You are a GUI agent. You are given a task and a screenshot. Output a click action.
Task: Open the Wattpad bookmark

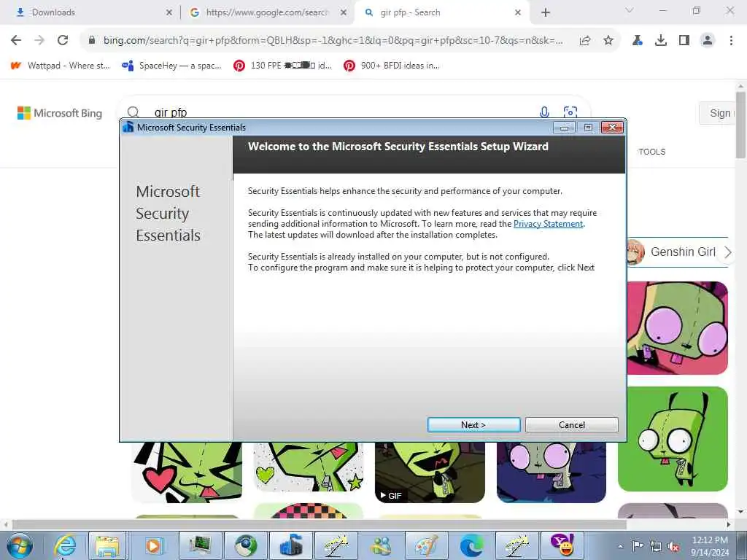tap(60, 66)
